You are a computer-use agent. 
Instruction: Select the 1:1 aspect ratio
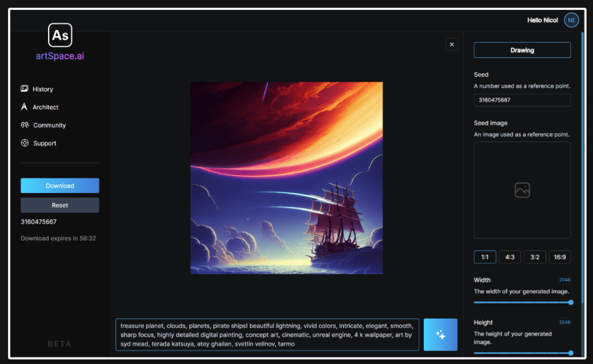point(485,257)
